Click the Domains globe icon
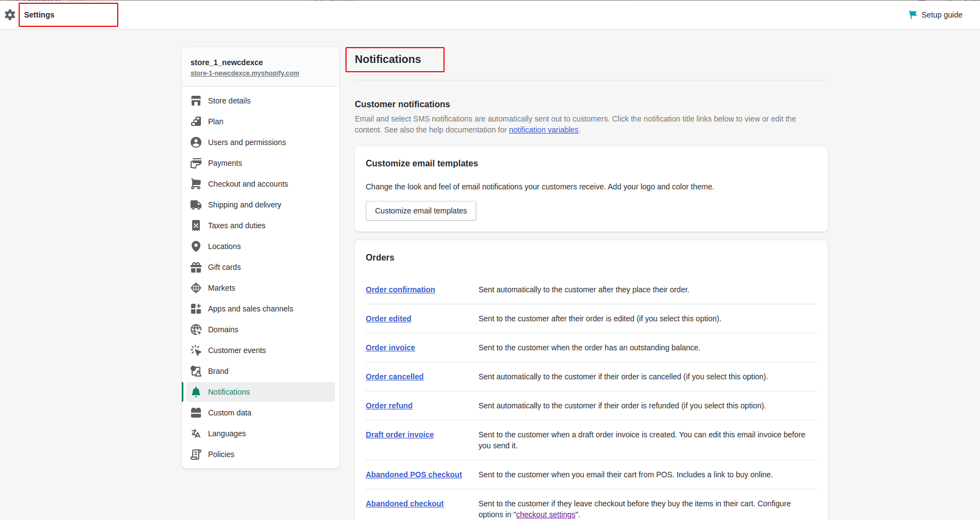Viewport: 980px width, 520px height. [196, 330]
